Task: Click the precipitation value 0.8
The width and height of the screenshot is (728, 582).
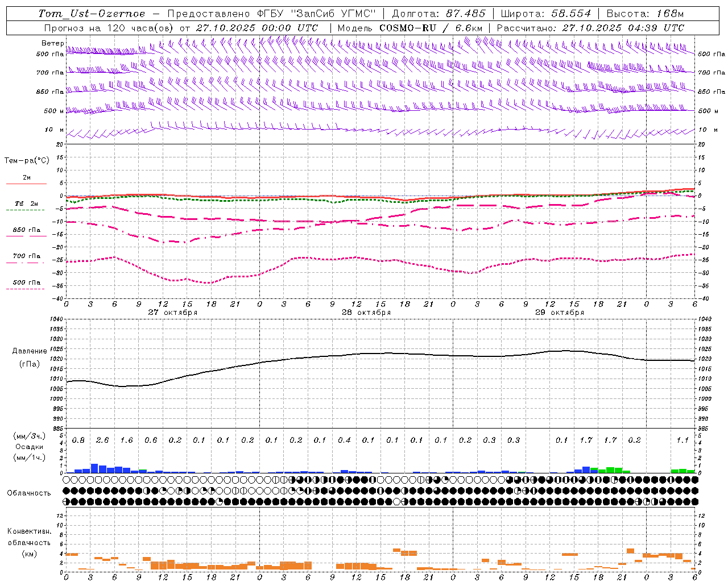Action: 78,440
